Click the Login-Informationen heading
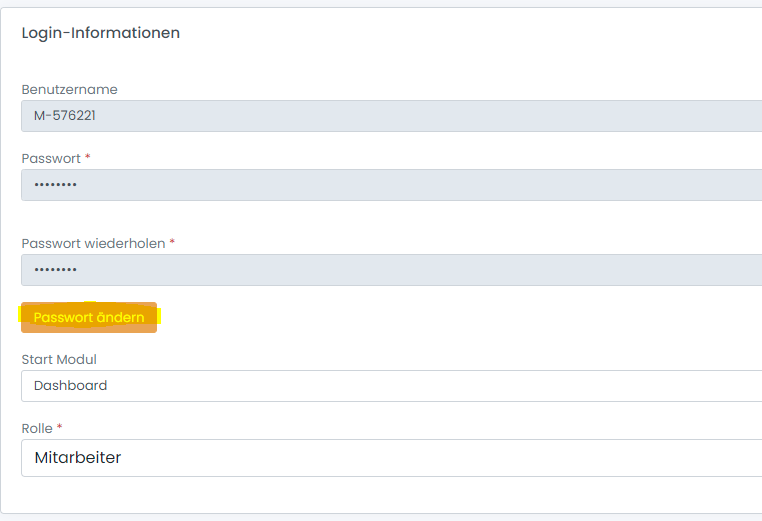Viewport: 762px width, 521px height. (101, 33)
